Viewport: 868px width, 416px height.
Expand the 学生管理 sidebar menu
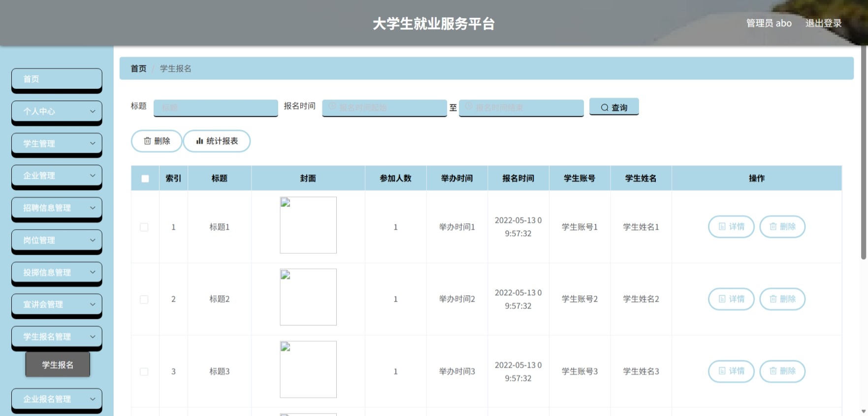(57, 143)
